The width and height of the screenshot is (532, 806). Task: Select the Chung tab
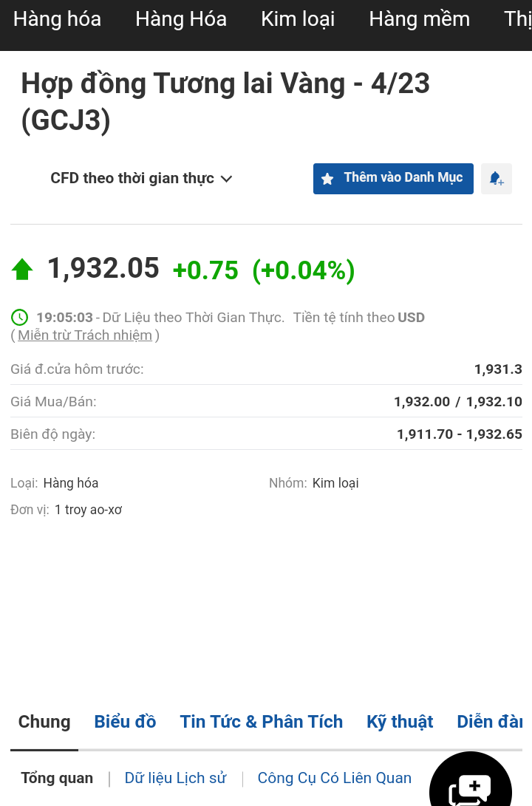(44, 722)
